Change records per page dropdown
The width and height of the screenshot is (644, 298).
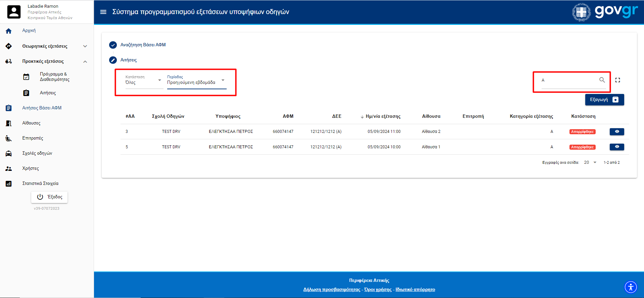coord(590,162)
